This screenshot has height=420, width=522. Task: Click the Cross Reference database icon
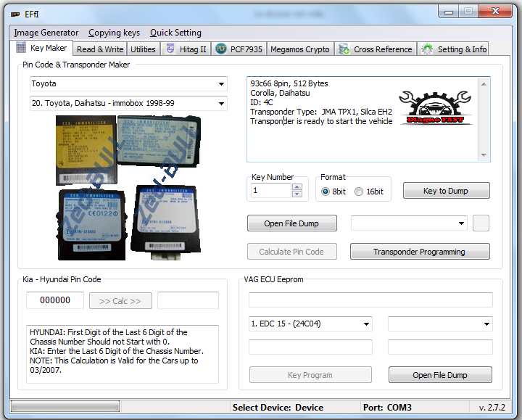[x=344, y=49]
